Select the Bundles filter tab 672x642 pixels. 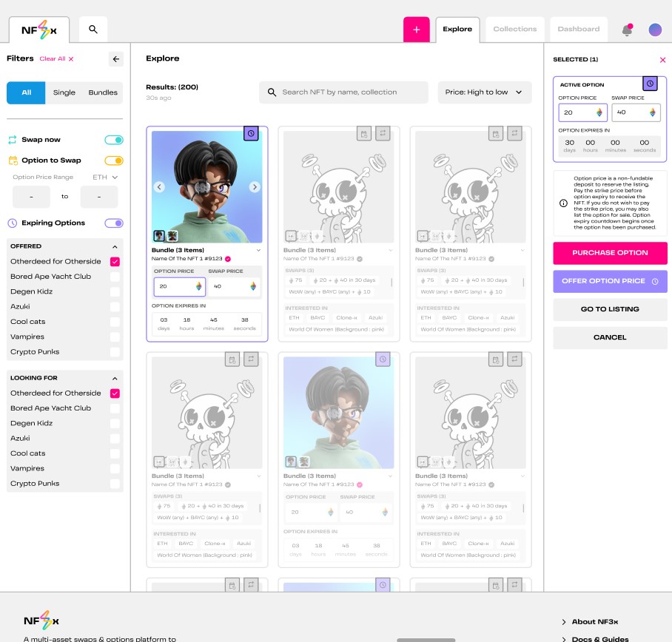pos(103,92)
